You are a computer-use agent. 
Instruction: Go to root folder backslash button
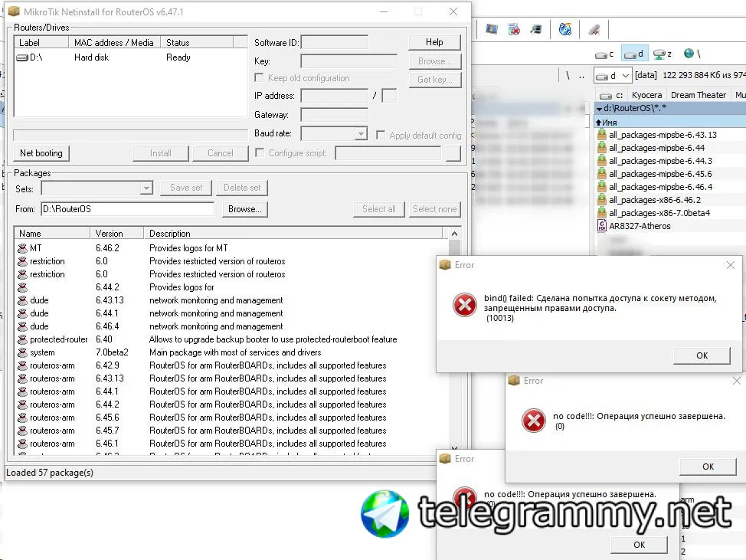[567, 75]
